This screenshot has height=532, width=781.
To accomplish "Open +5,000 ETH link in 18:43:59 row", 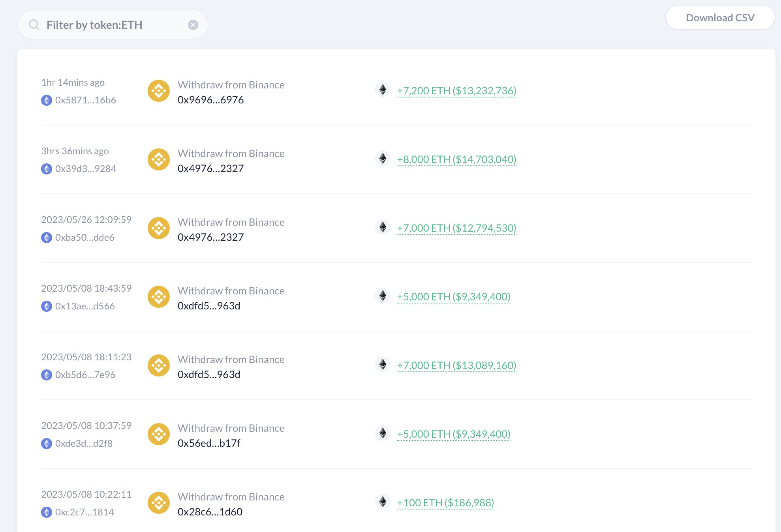I will [454, 297].
